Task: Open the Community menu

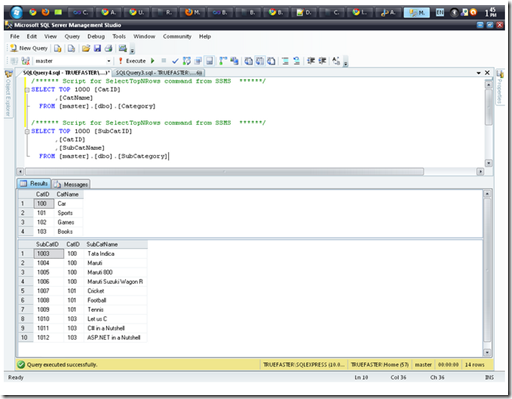Action: point(177,36)
